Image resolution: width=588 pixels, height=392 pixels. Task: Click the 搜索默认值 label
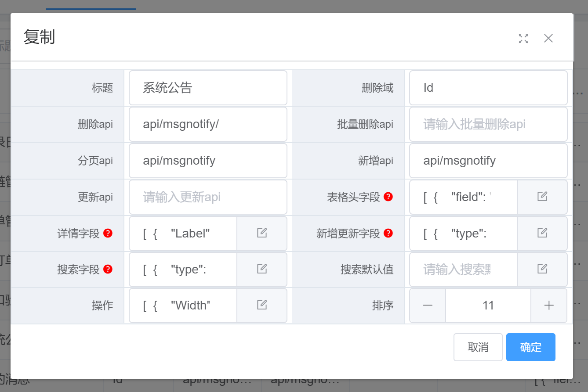click(x=367, y=269)
